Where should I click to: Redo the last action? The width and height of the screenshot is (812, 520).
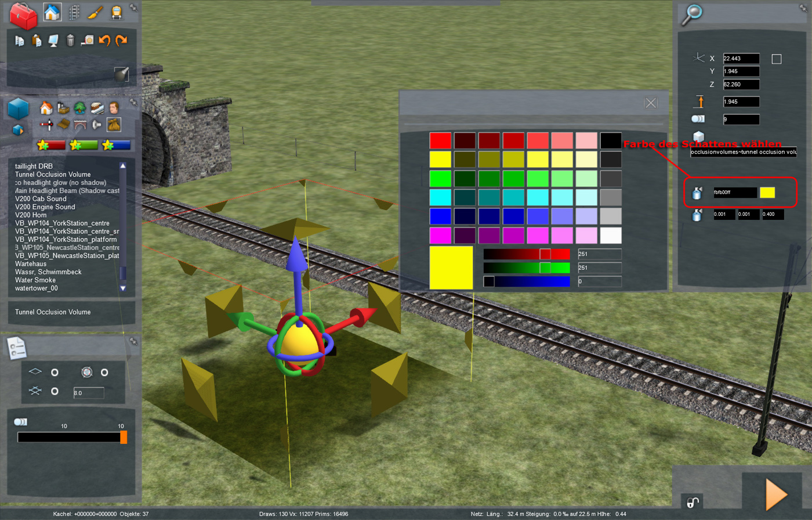[121, 41]
